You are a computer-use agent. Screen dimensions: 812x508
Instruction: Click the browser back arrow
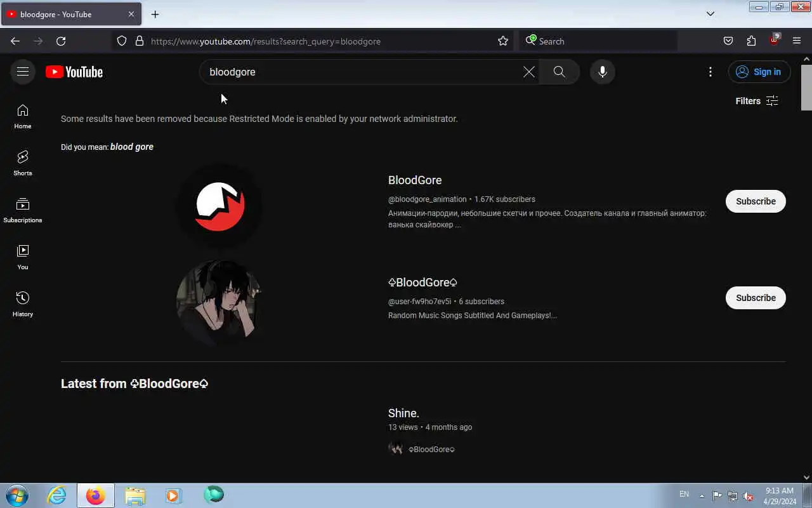15,41
